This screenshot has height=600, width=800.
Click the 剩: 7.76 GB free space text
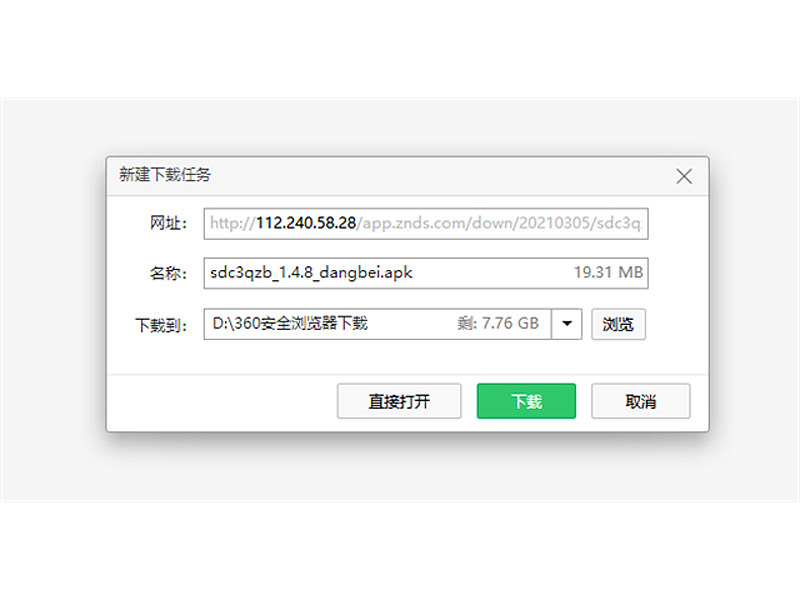(x=498, y=323)
